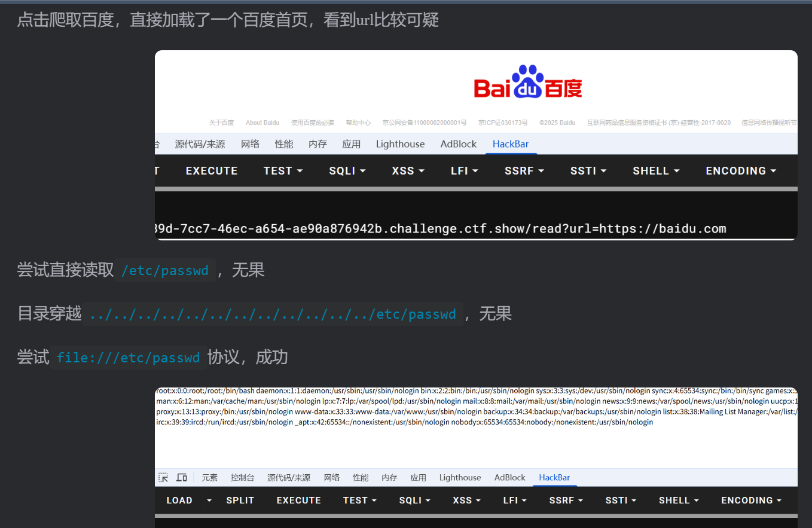Image resolution: width=812 pixels, height=528 pixels.
Task: Click the 'file:///etc/passwd' code snippet
Action: click(129, 358)
